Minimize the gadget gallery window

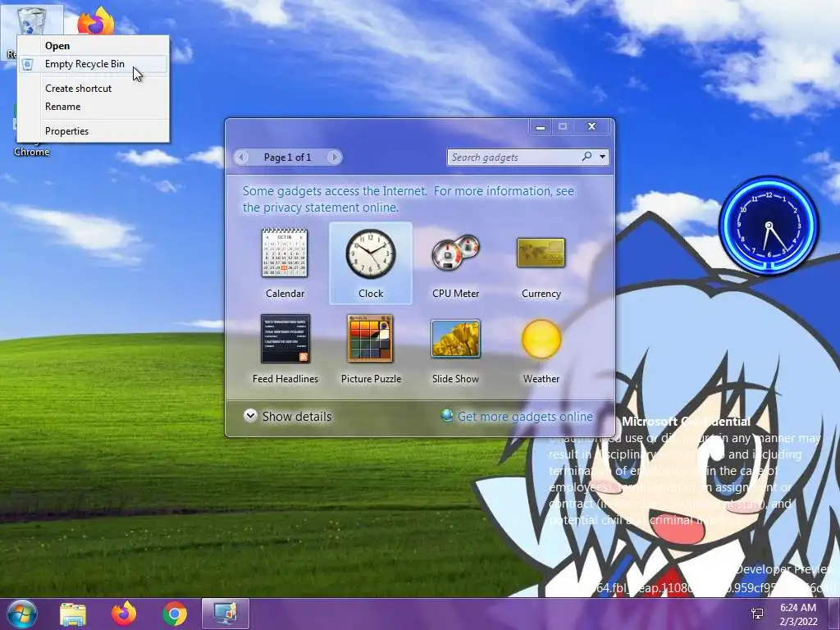click(x=541, y=127)
